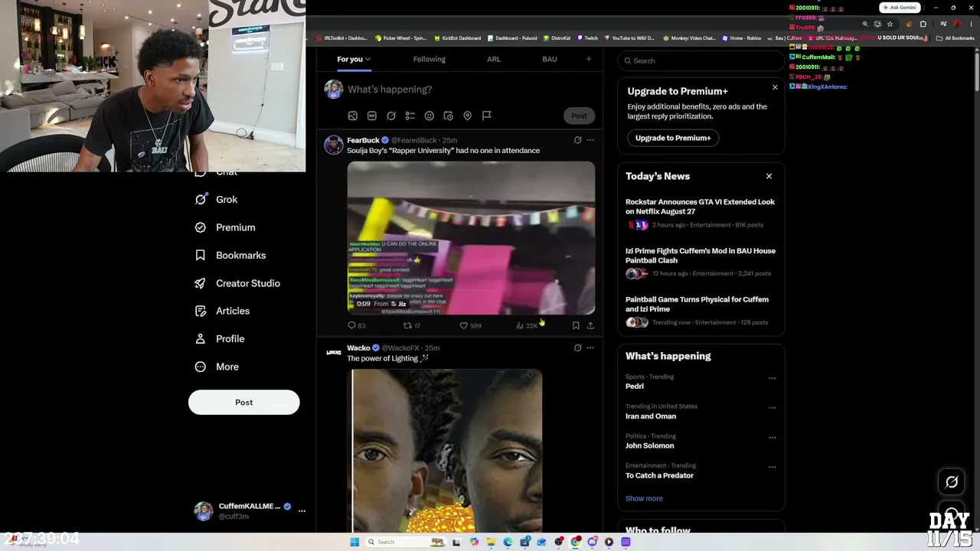Viewport: 980px width, 551px height.
Task: Open the Articles icon in sidebar
Action: (x=201, y=311)
